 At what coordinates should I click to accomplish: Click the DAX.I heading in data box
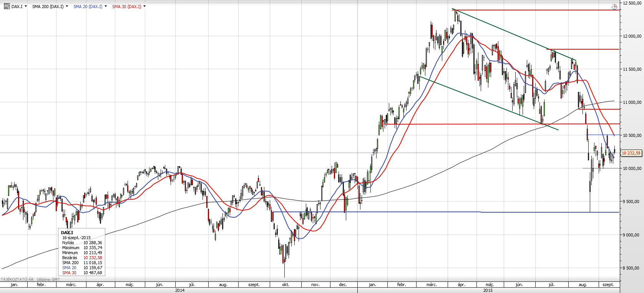point(67,233)
